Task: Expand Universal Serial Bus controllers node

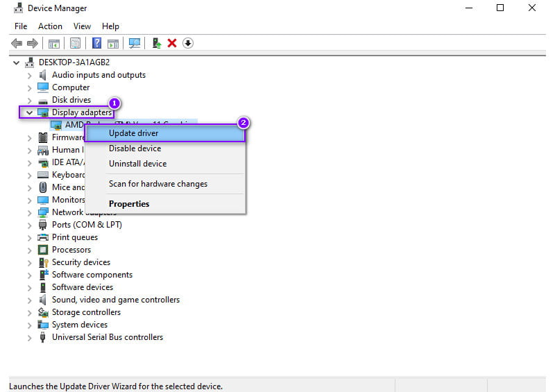Action: 29,337
